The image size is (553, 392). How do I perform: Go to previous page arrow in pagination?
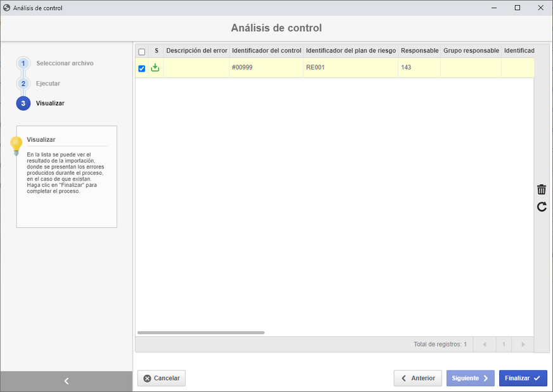click(485, 345)
